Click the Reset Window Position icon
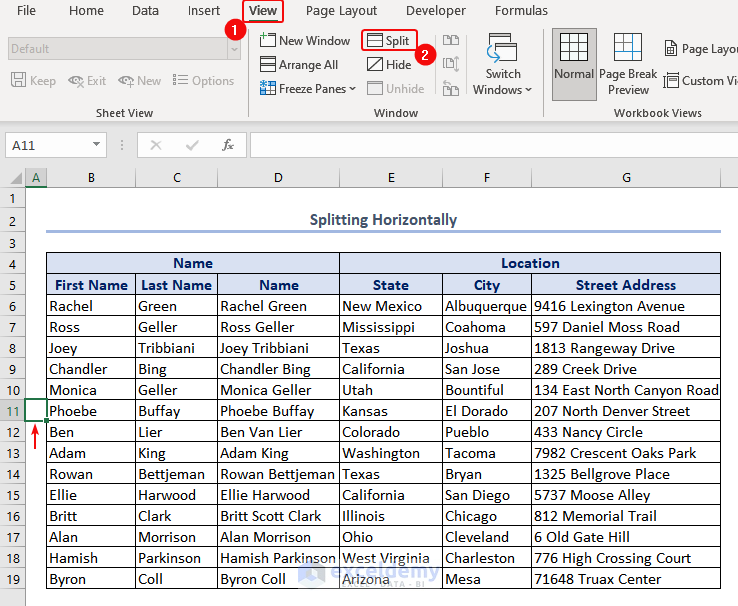 451,88
